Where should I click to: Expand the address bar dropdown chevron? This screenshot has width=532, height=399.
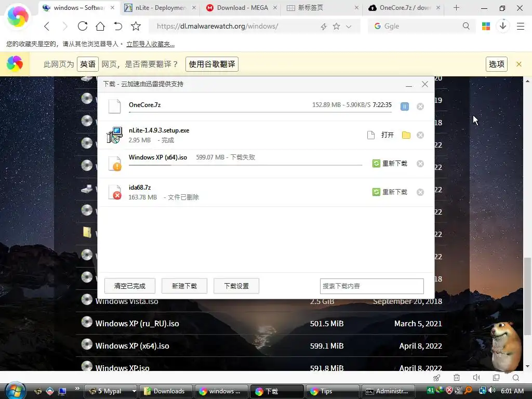click(349, 26)
